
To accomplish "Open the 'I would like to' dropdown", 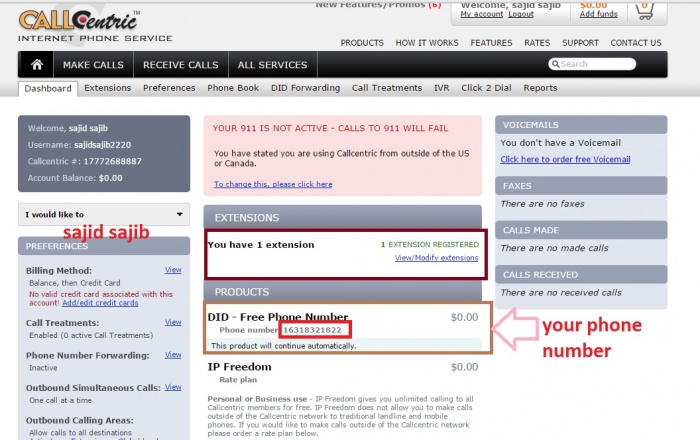I will [104, 215].
